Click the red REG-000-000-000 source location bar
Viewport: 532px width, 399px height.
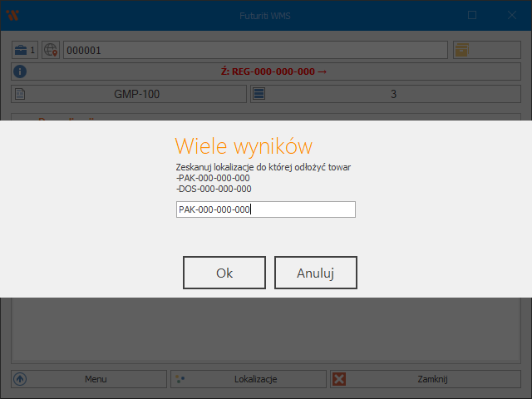275,71
